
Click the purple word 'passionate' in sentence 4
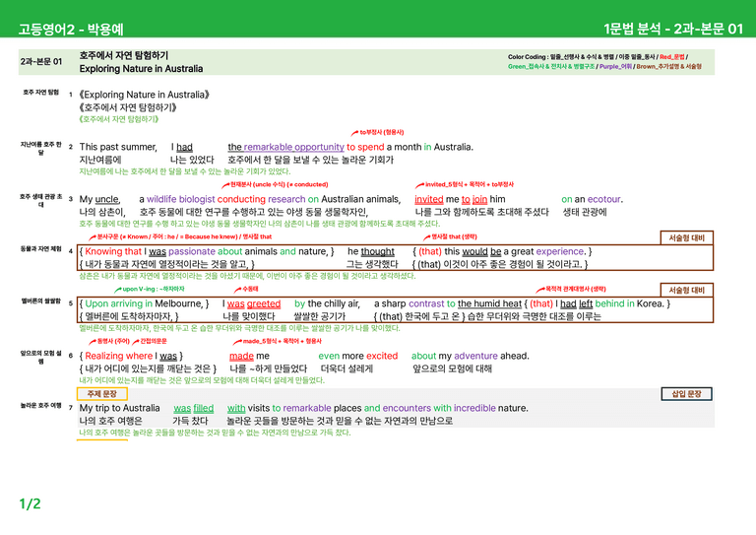click(192, 251)
